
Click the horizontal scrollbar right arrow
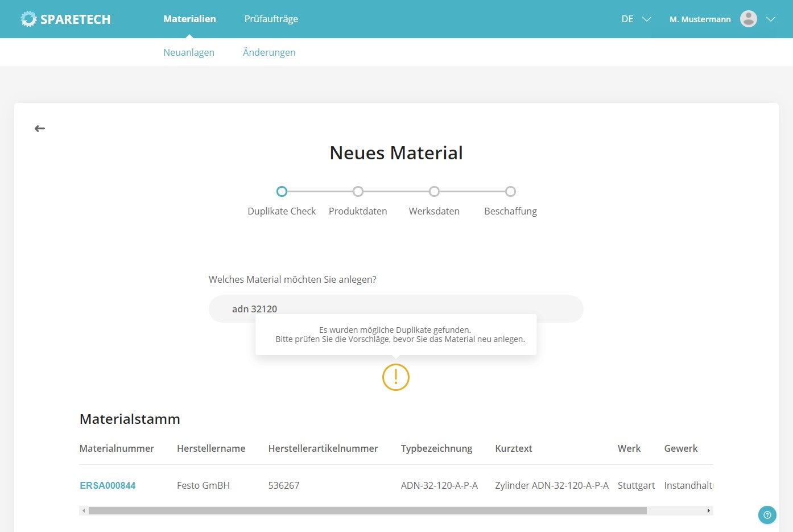pyautogui.click(x=708, y=511)
